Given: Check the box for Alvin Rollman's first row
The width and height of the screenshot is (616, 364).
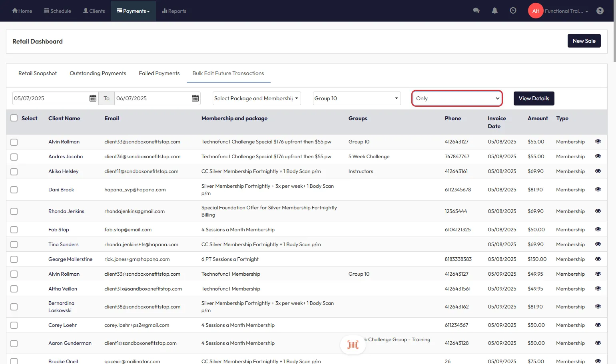Looking at the screenshot, I should (14, 142).
